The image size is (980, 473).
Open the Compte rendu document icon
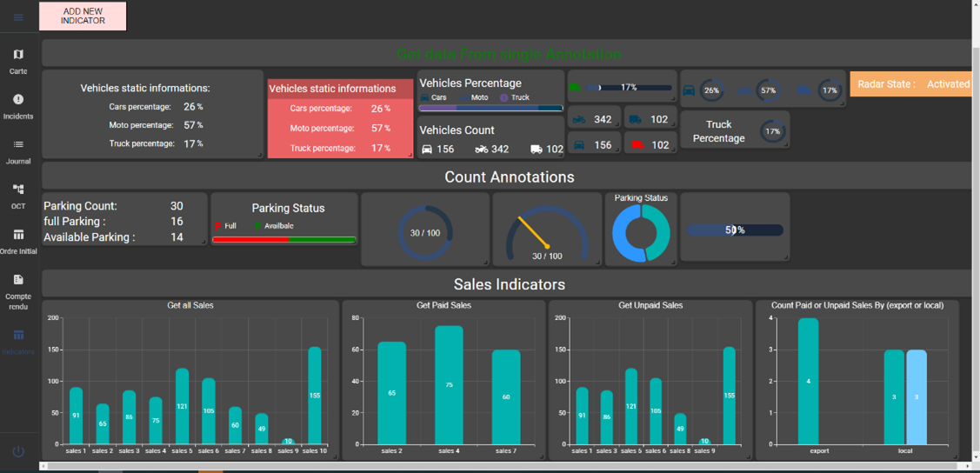[x=18, y=280]
